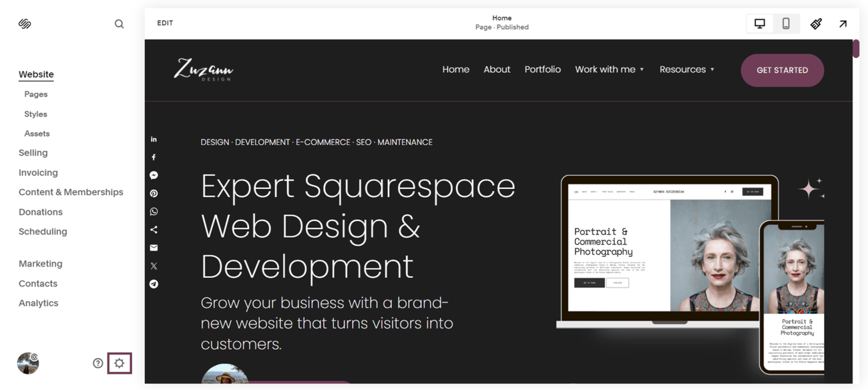Share via the X (Twitter) icon
This screenshot has height=390, width=868.
[154, 266]
